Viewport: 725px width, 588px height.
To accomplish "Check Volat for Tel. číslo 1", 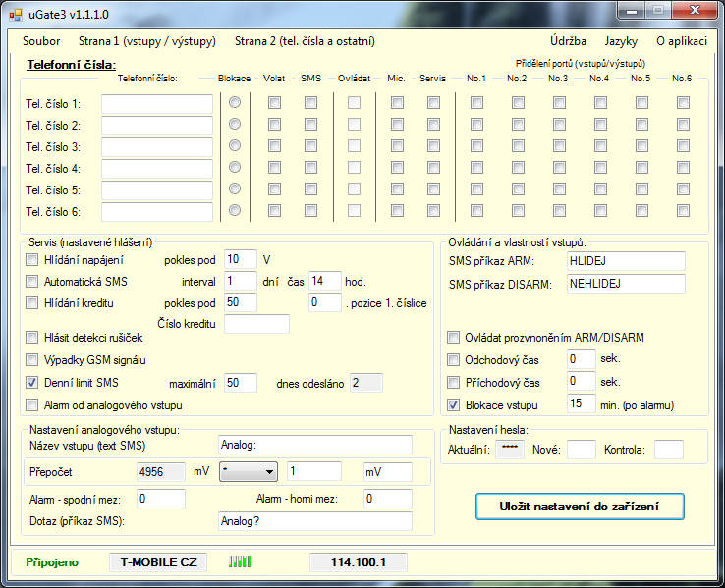I will (x=274, y=102).
